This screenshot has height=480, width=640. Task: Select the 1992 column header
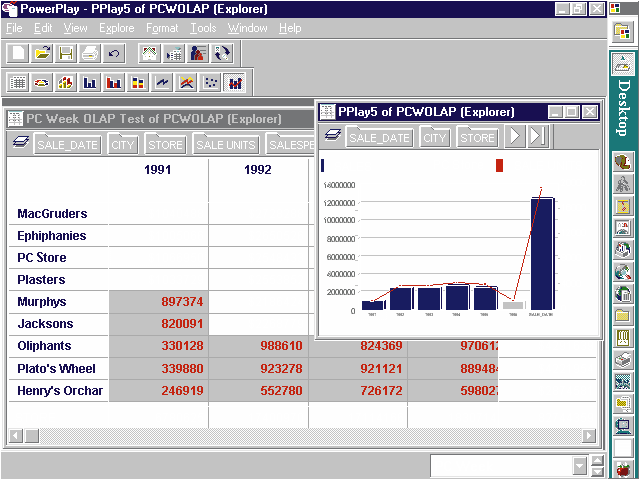click(258, 169)
